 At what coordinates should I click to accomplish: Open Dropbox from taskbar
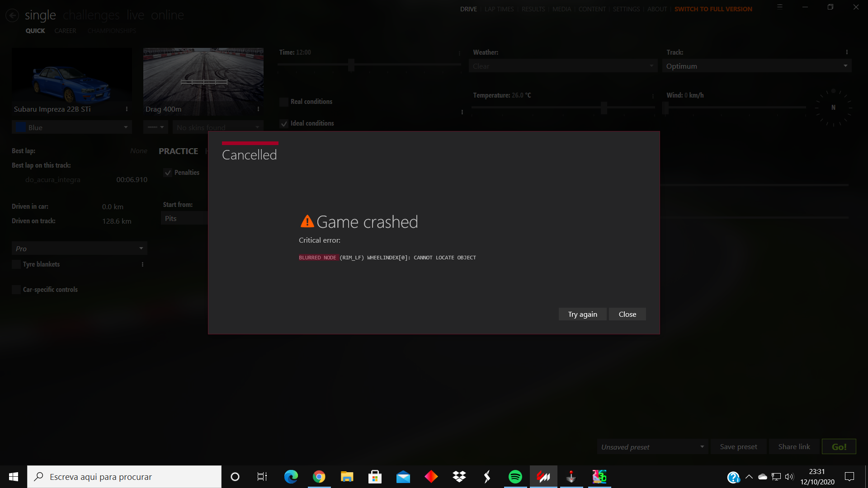tap(459, 477)
